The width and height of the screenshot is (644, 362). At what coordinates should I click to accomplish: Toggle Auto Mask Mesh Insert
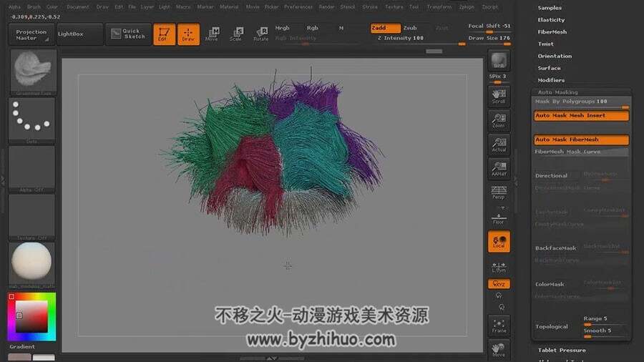coord(581,116)
